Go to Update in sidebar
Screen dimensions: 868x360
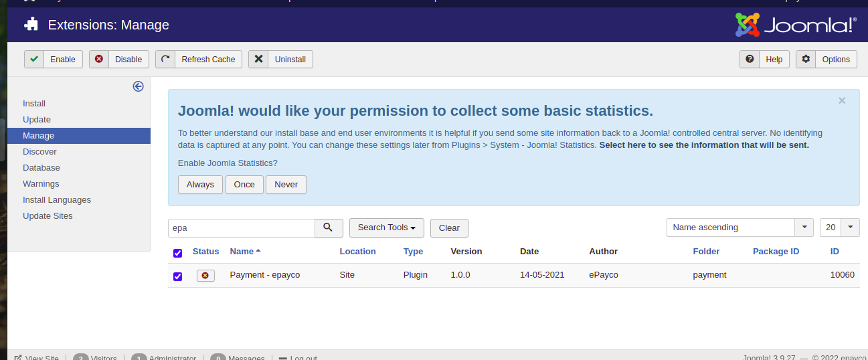[x=37, y=120]
